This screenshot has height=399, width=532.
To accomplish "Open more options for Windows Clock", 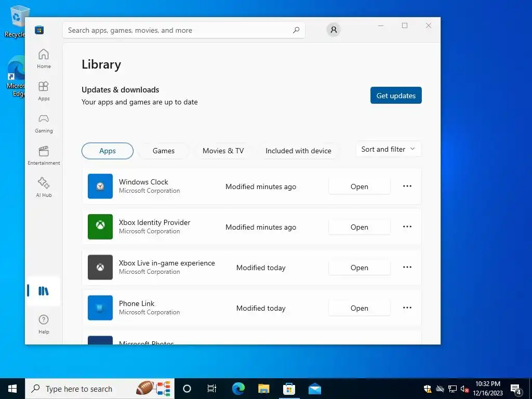I will click(x=407, y=187).
